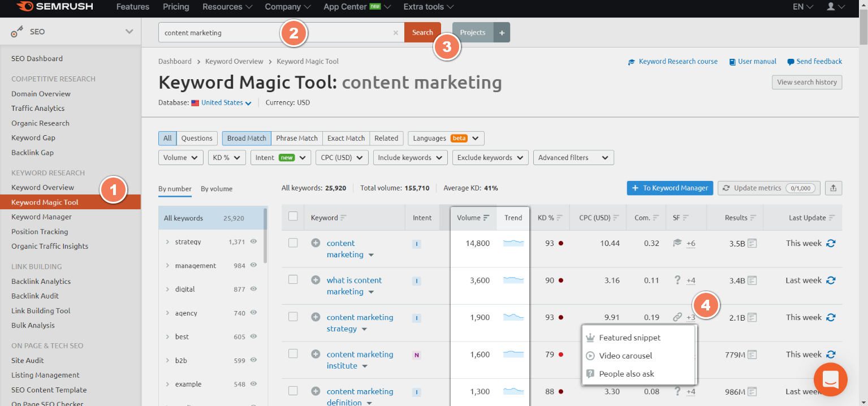Add what is content marketing with plus icon
Screen dimensions: 868x406
coord(316,280)
